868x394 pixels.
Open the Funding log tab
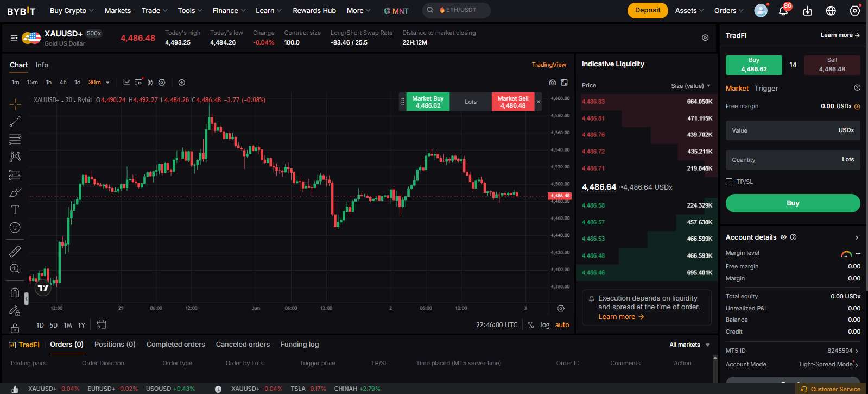pos(300,345)
